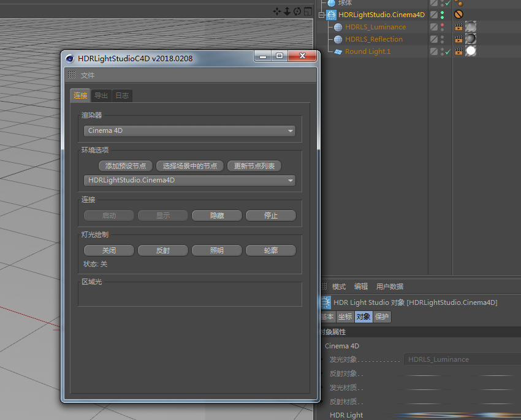Image resolution: width=521 pixels, height=420 pixels.
Task: Toggle layer box for Round Light.1
Action: 433,51
